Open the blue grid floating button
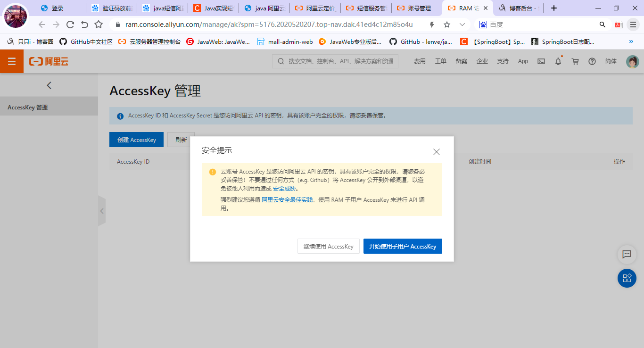The width and height of the screenshot is (644, 348). click(x=627, y=278)
